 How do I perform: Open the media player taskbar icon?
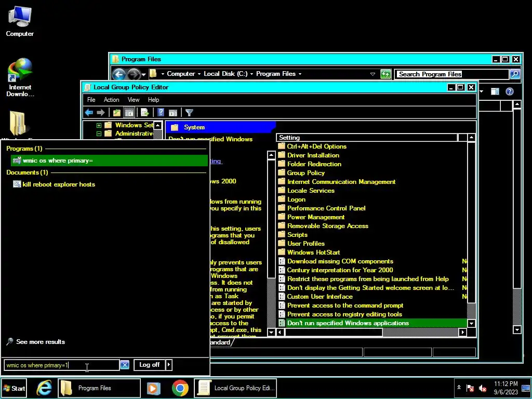pyautogui.click(x=153, y=388)
